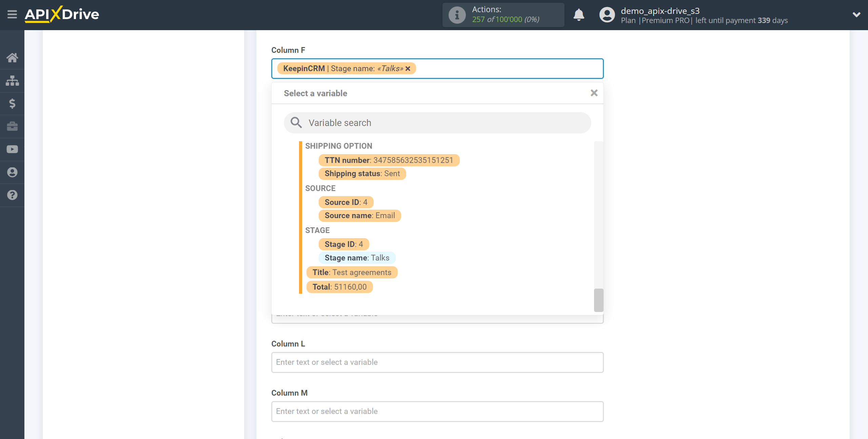Select the Stage ID variable

[x=344, y=244]
